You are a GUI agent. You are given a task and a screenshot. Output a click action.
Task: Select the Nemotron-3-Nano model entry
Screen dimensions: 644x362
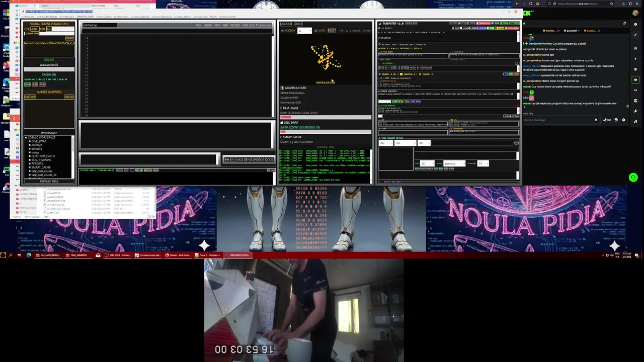pos(49,43)
